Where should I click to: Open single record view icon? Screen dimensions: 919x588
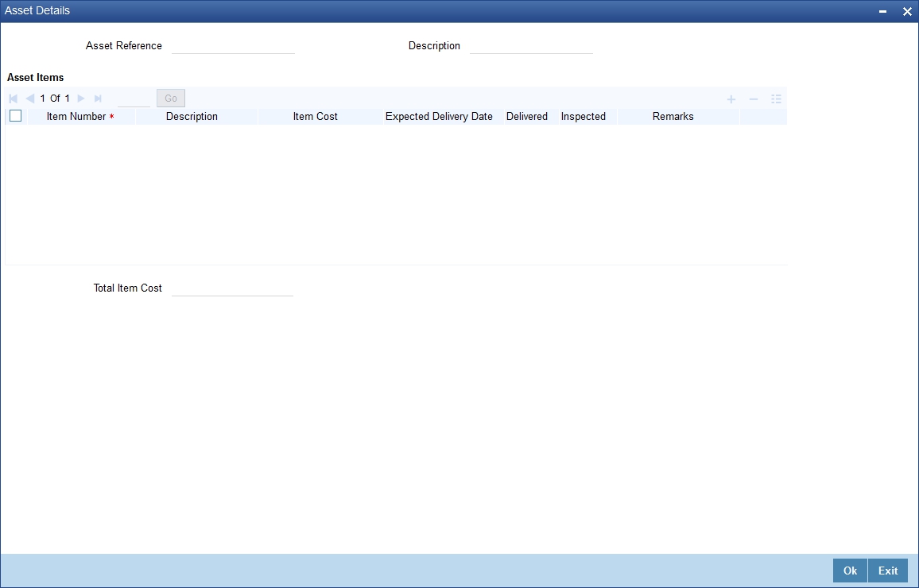777,99
